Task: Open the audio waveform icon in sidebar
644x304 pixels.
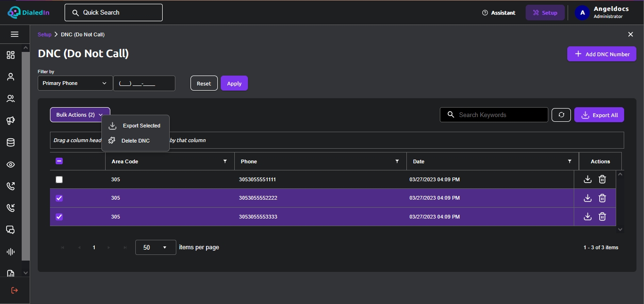Action: (10, 252)
